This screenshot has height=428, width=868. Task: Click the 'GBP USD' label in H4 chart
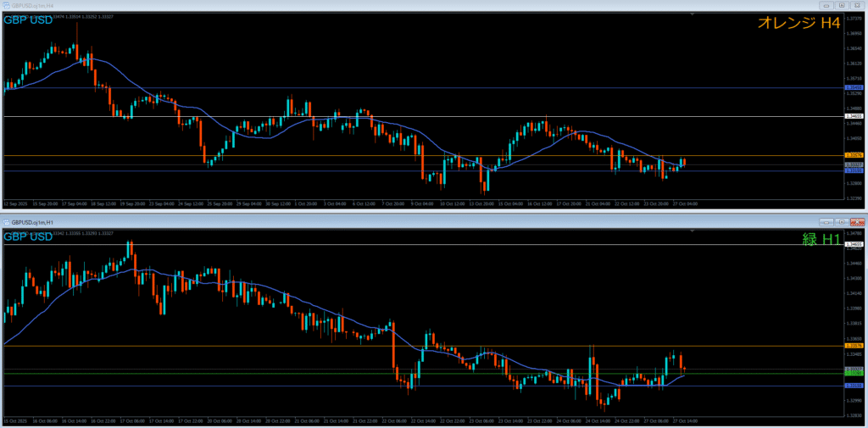pyautogui.click(x=28, y=19)
